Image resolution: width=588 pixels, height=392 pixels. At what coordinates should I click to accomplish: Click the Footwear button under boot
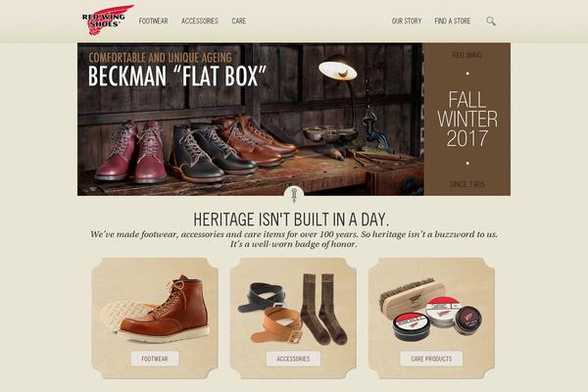tap(155, 359)
